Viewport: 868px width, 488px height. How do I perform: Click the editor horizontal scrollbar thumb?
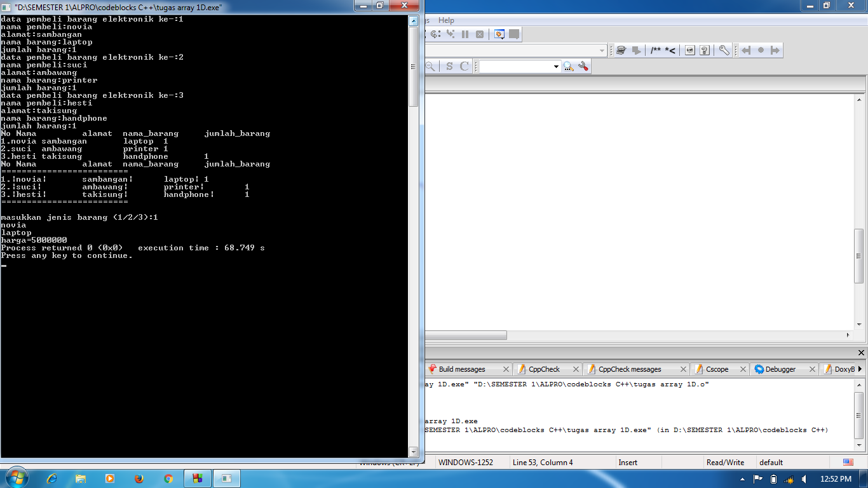(x=466, y=335)
